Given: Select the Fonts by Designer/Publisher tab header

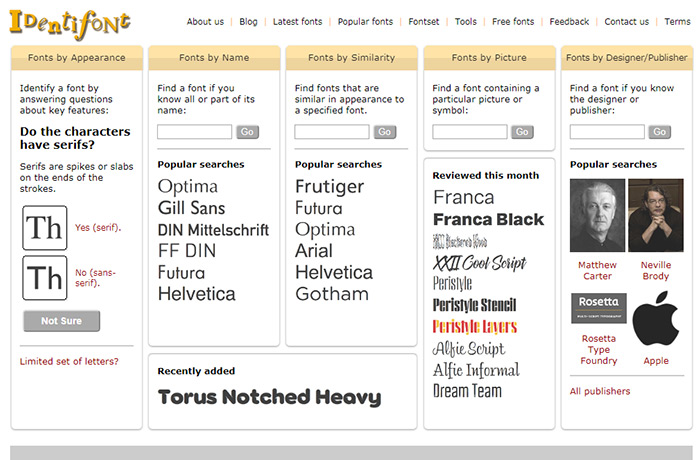Looking at the screenshot, I should (627, 58).
